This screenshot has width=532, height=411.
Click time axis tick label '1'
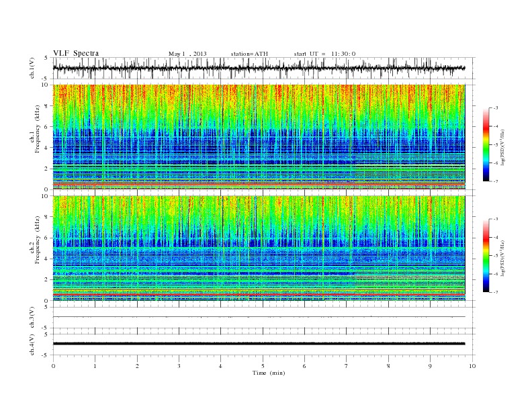(95, 366)
